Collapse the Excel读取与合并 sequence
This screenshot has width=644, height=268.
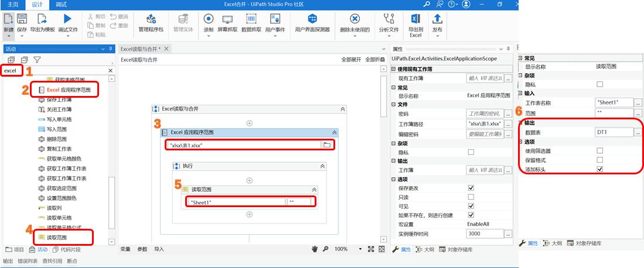point(343,109)
